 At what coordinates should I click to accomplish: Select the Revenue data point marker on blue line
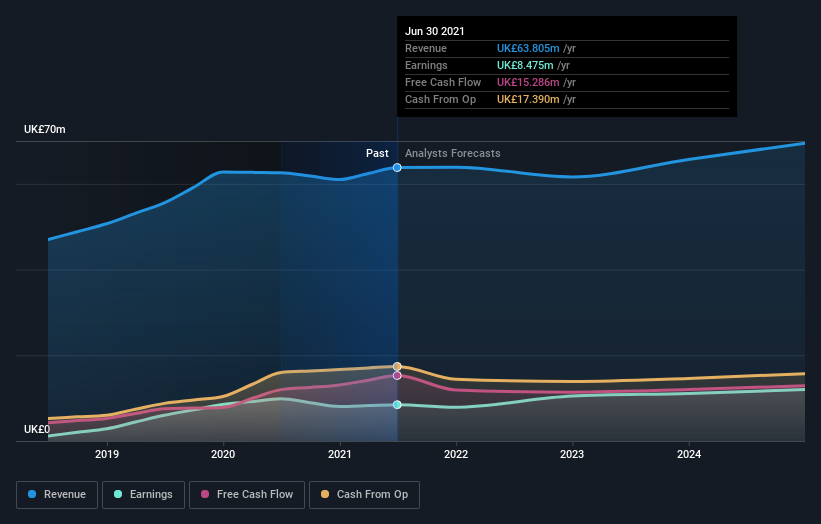pos(397,168)
